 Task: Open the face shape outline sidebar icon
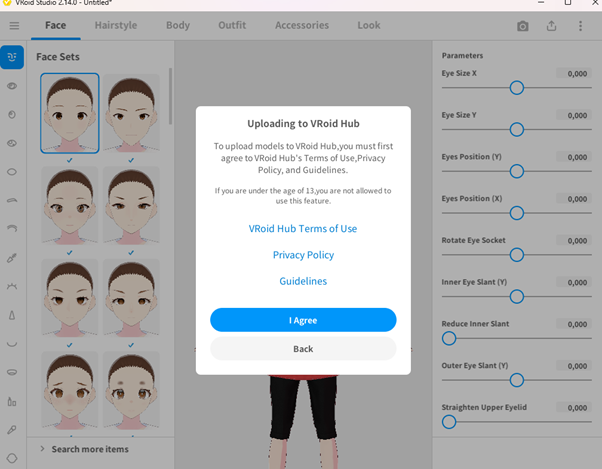[x=12, y=458]
